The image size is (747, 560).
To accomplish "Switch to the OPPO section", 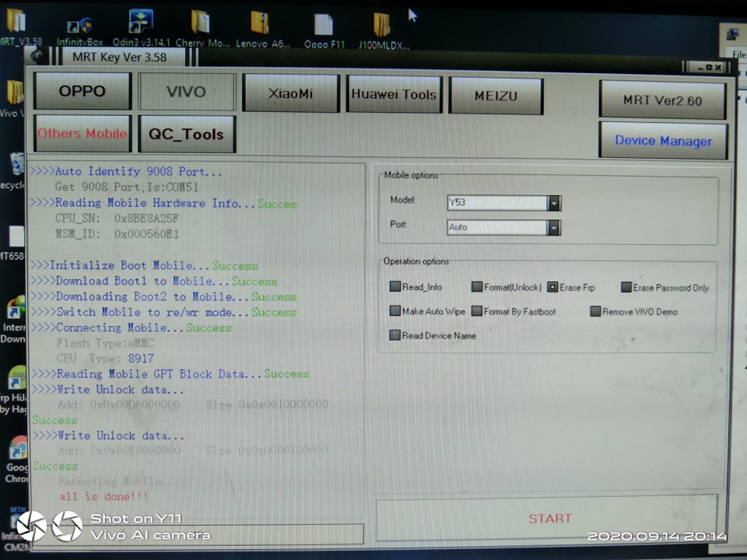I will pos(82,91).
